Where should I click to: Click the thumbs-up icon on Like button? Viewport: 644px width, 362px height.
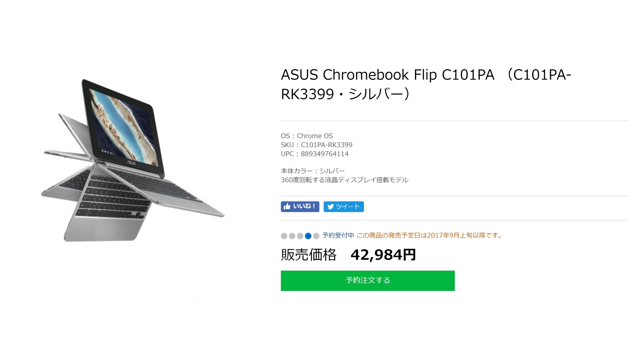point(287,206)
